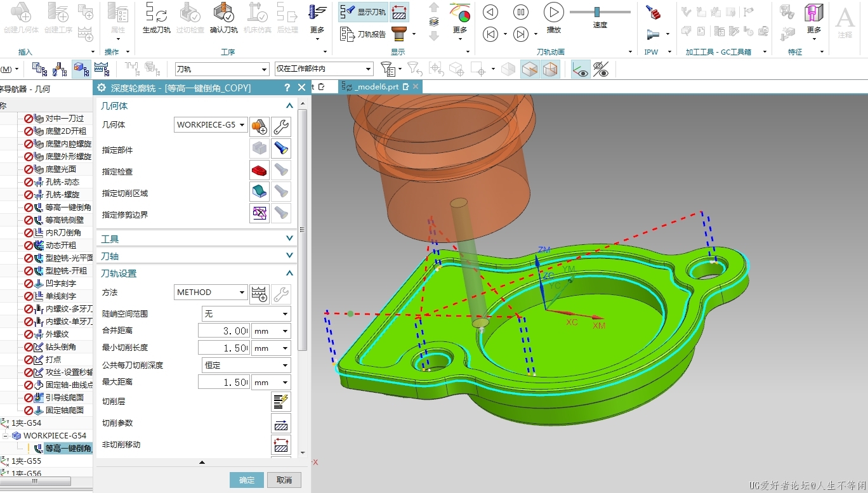Toggle the clip section view icon
868x493 pixels.
(529, 69)
